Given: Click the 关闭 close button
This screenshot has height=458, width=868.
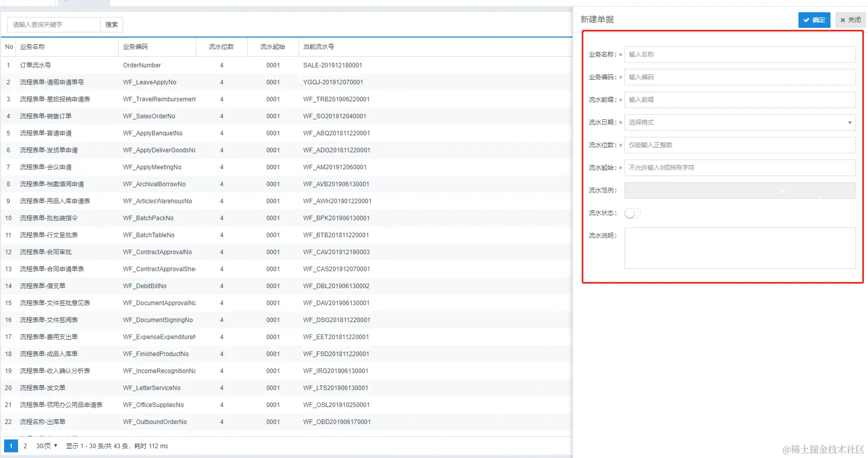Looking at the screenshot, I should pos(850,20).
